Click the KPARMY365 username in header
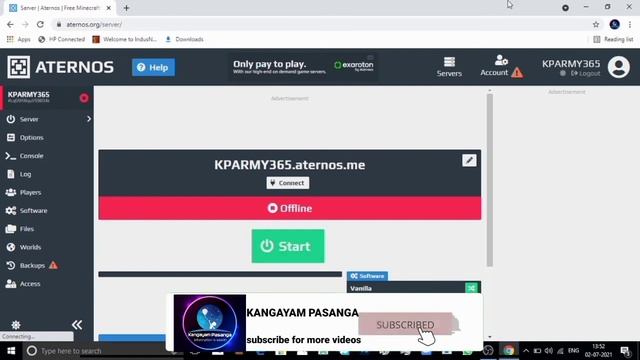This screenshot has height=360, width=640. (x=571, y=64)
